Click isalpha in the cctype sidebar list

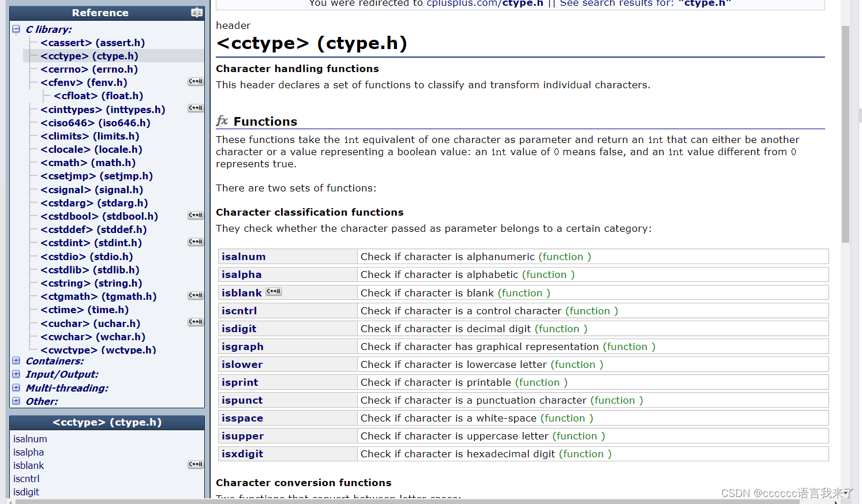pos(28,452)
